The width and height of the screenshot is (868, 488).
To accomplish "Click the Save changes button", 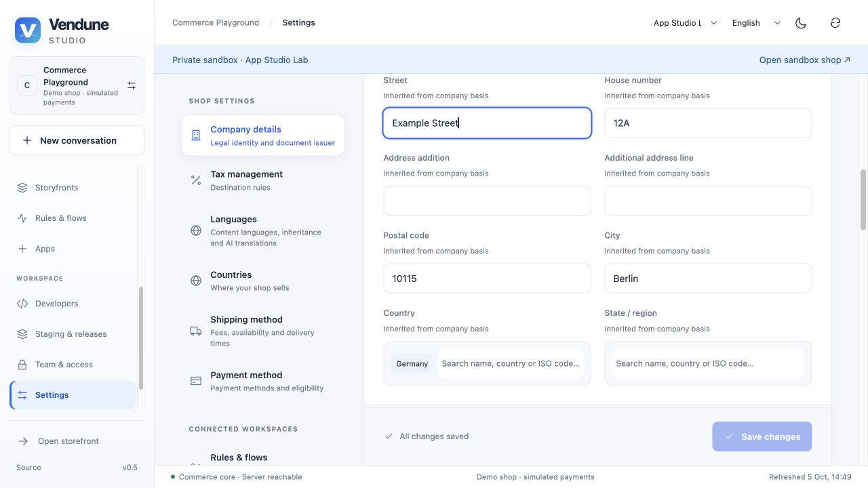I will (762, 436).
